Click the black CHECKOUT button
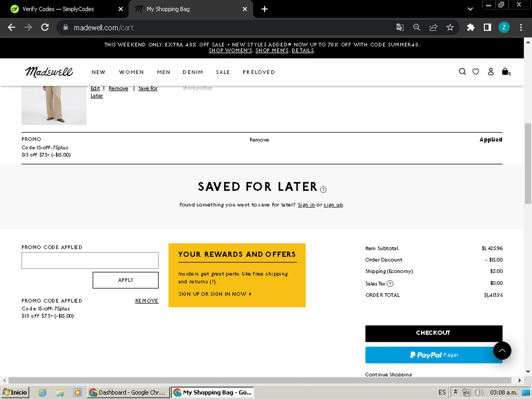The height and width of the screenshot is (399, 532). click(434, 333)
